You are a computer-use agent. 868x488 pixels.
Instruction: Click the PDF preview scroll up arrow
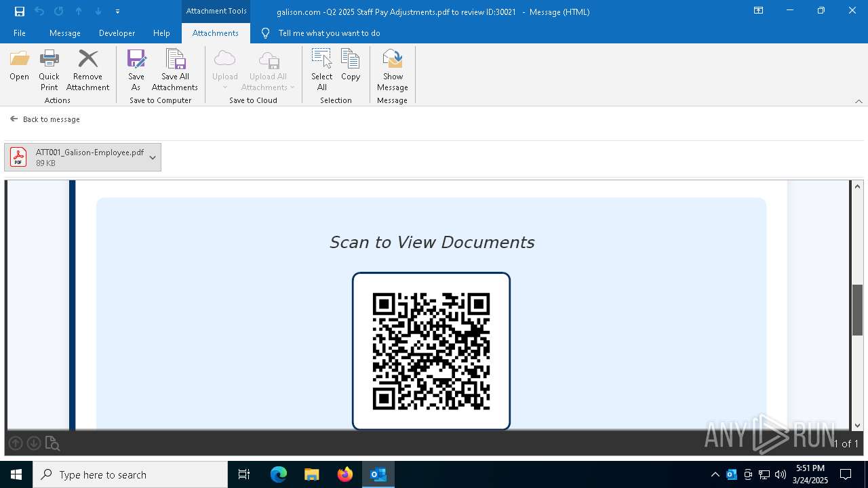[x=857, y=186]
